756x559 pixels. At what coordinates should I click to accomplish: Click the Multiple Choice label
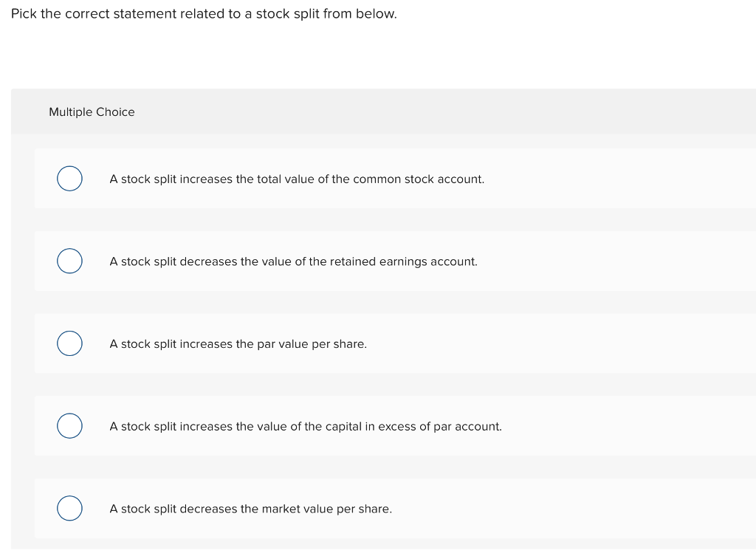[x=92, y=112]
